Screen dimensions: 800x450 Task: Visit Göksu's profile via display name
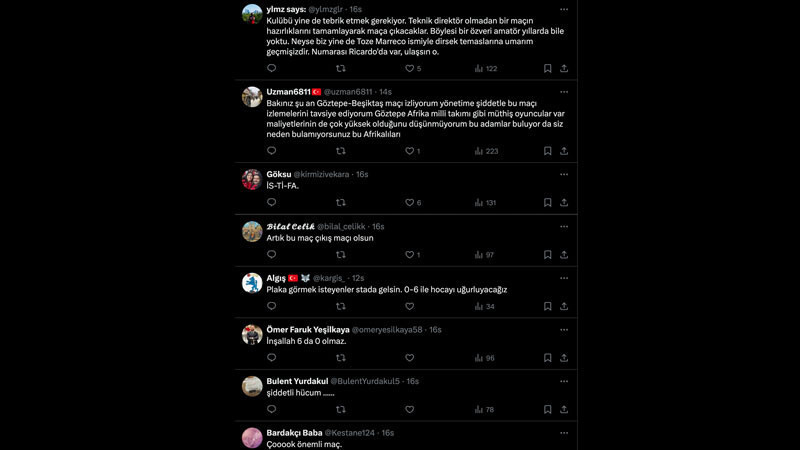coord(279,174)
